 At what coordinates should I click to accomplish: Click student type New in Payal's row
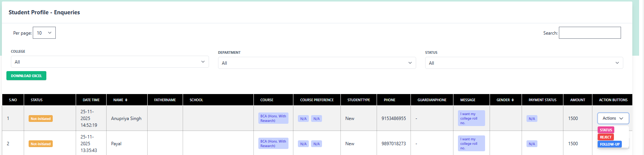[x=350, y=143]
